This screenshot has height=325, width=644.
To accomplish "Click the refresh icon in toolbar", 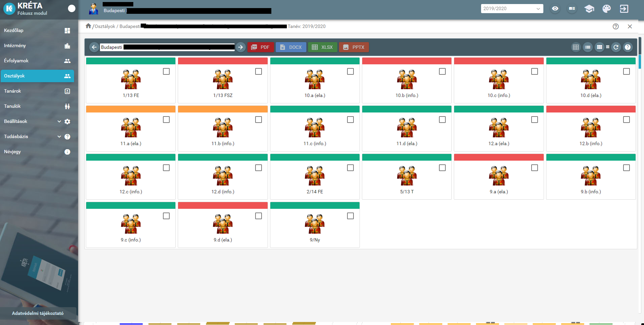I will (x=616, y=47).
